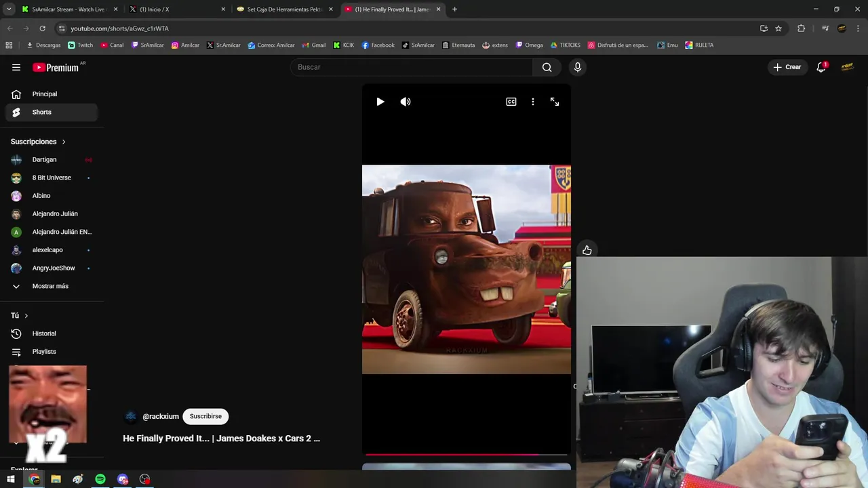This screenshot has width=868, height=488.
Task: Reload the current page
Action: pos(42,28)
